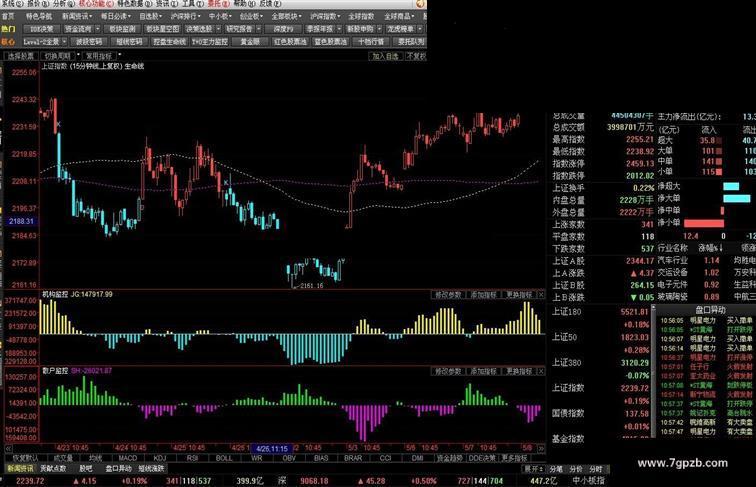Click the 选择股票 button

point(21,56)
